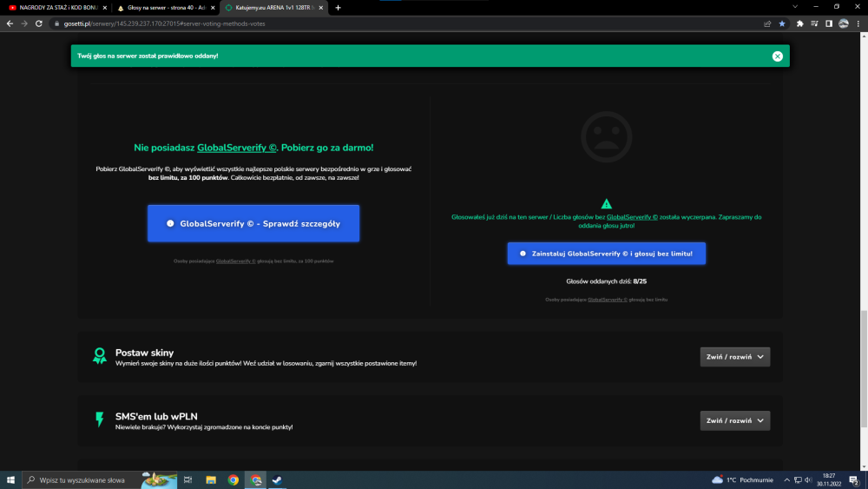This screenshot has height=489, width=868.
Task: Open volume control tray icon
Action: pyautogui.click(x=808, y=479)
